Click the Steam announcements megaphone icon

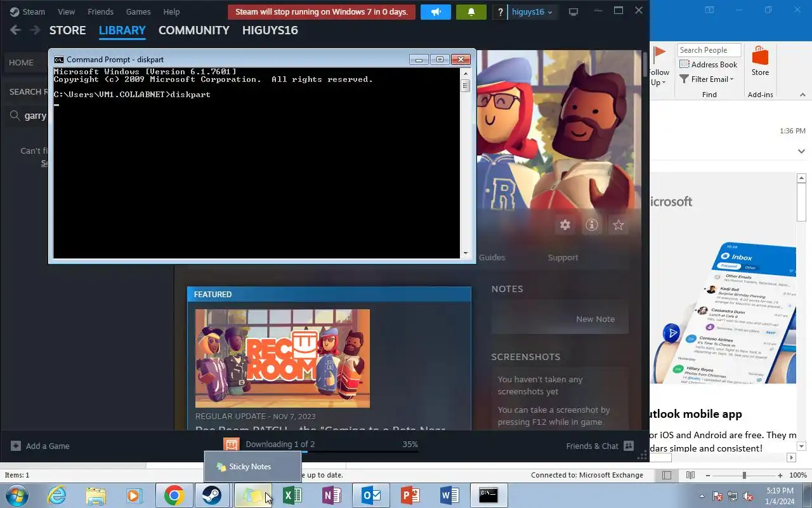(x=435, y=12)
